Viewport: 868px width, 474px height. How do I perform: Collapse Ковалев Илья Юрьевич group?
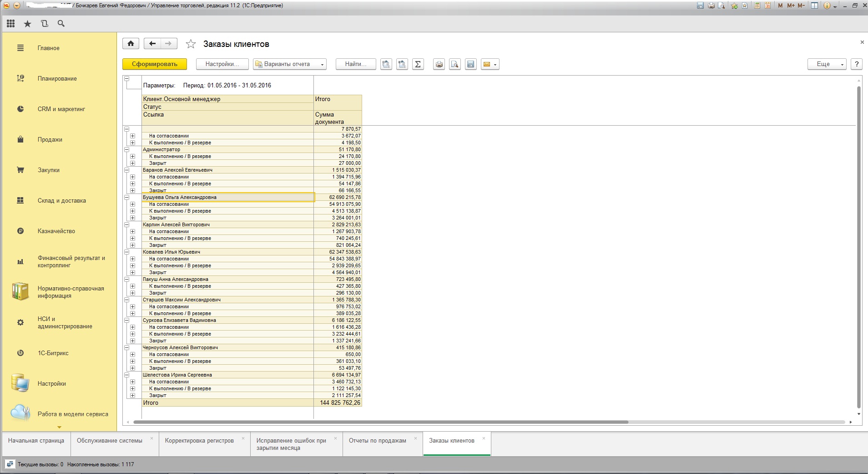127,252
